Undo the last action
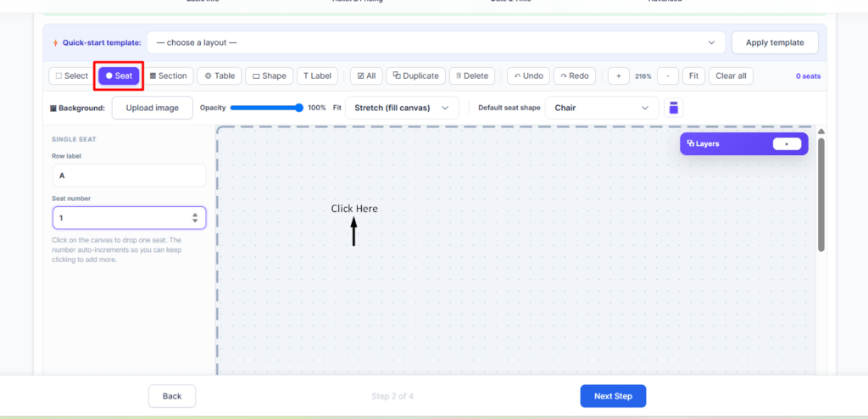 pyautogui.click(x=529, y=76)
